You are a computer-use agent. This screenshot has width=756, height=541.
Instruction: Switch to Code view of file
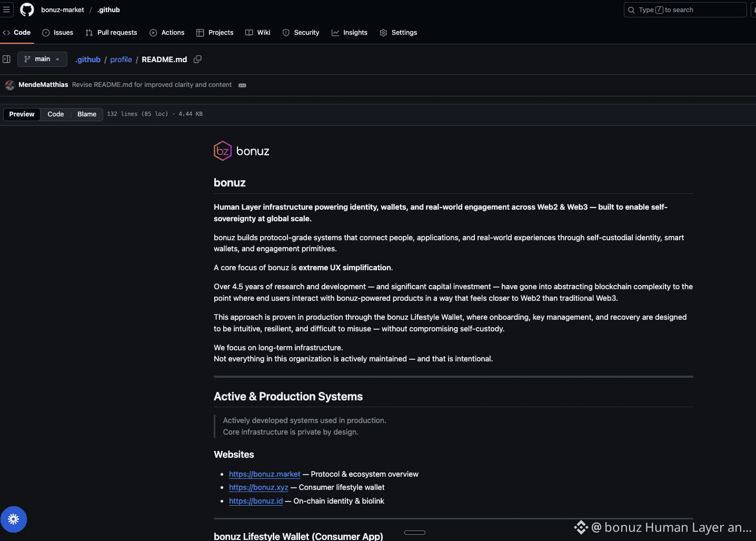tap(56, 114)
